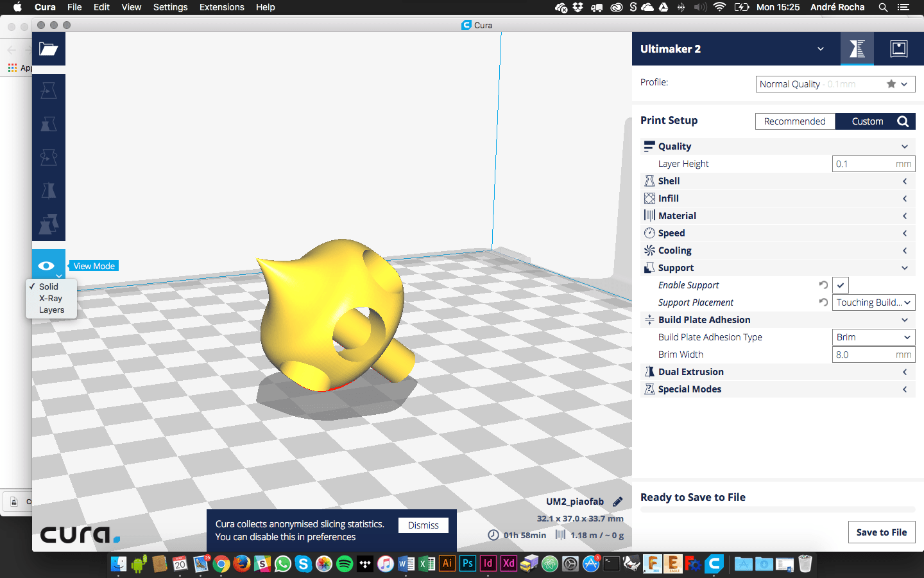
Task: Expand the Material section
Action: pyautogui.click(x=778, y=216)
